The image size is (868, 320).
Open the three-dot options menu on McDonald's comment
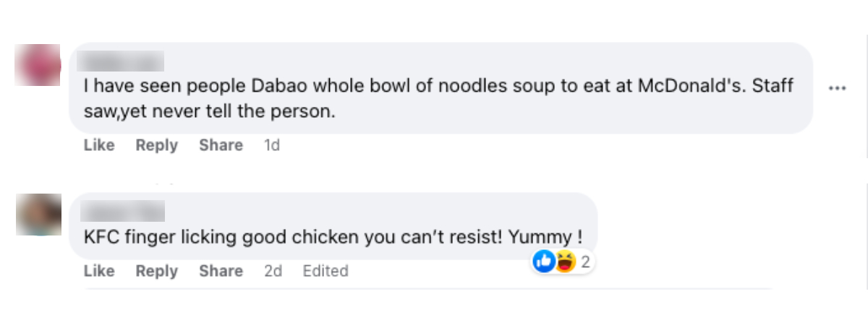837,88
